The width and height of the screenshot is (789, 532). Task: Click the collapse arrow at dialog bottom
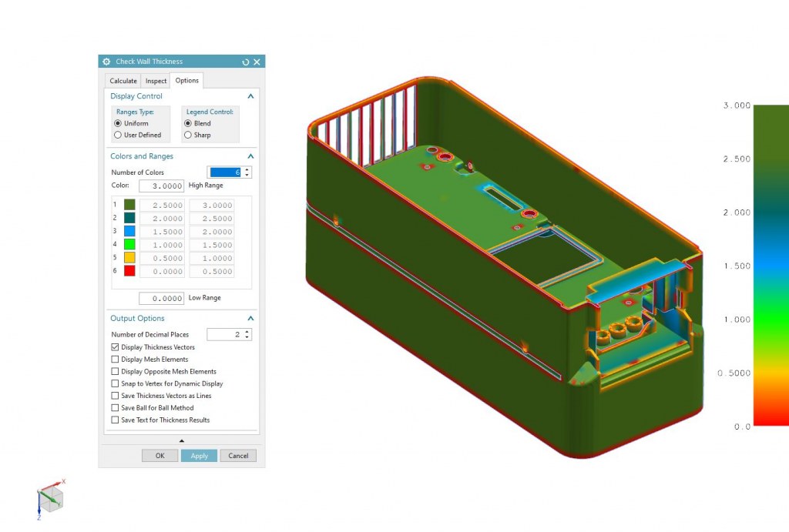(x=181, y=440)
